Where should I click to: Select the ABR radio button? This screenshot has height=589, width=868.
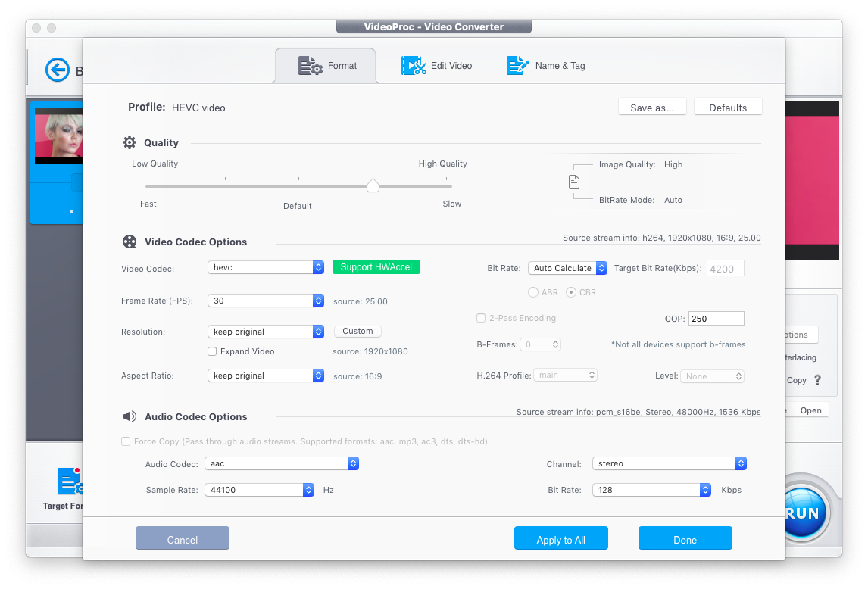click(x=533, y=292)
